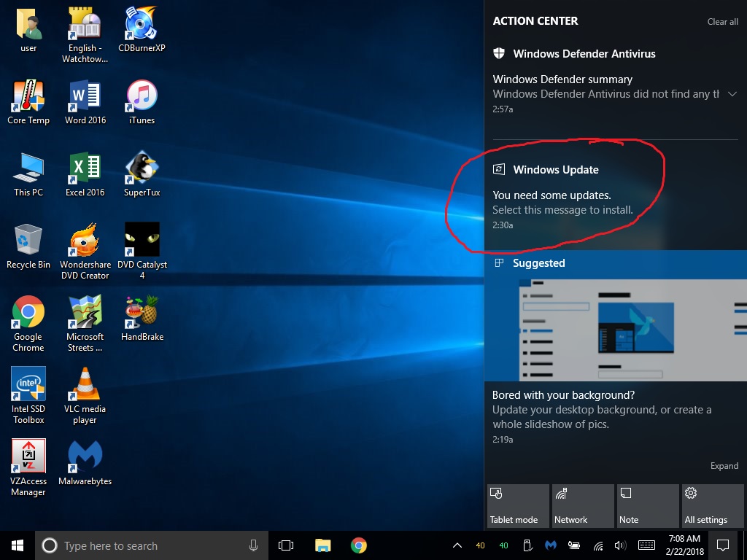Launch DVD Catalyst 4 shortcut

[142, 252]
